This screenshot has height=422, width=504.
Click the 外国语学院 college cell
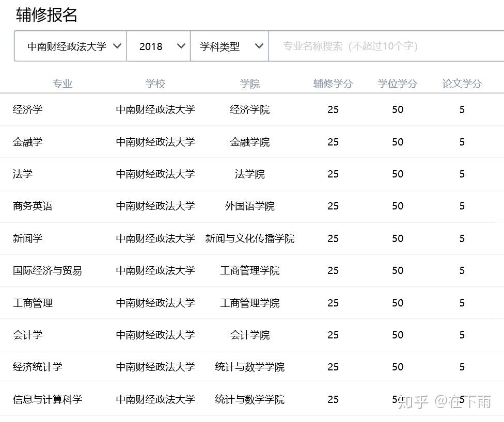point(250,206)
